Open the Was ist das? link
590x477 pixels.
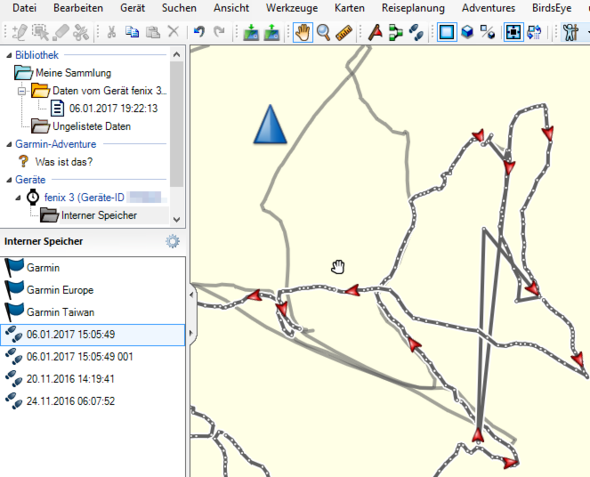click(64, 162)
